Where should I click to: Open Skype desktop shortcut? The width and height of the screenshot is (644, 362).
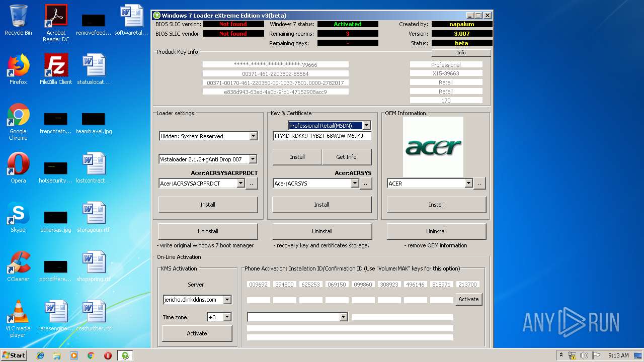[x=18, y=217]
